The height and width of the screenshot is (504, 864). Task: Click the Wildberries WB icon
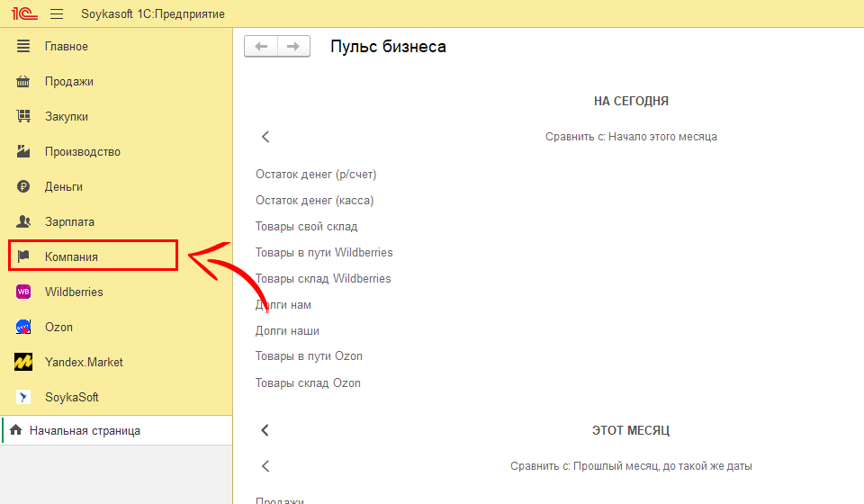[24, 292]
